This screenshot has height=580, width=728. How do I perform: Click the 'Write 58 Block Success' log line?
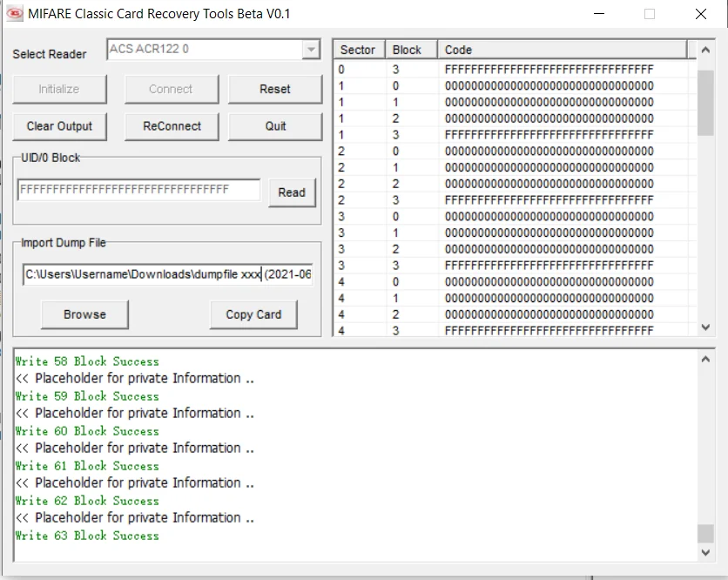[x=87, y=361]
